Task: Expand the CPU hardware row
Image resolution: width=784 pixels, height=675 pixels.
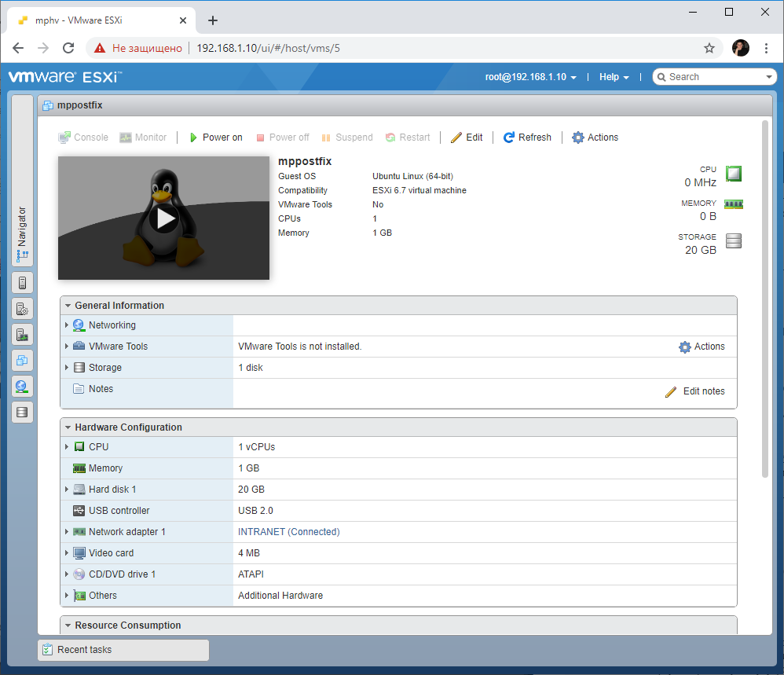Action: coord(67,447)
